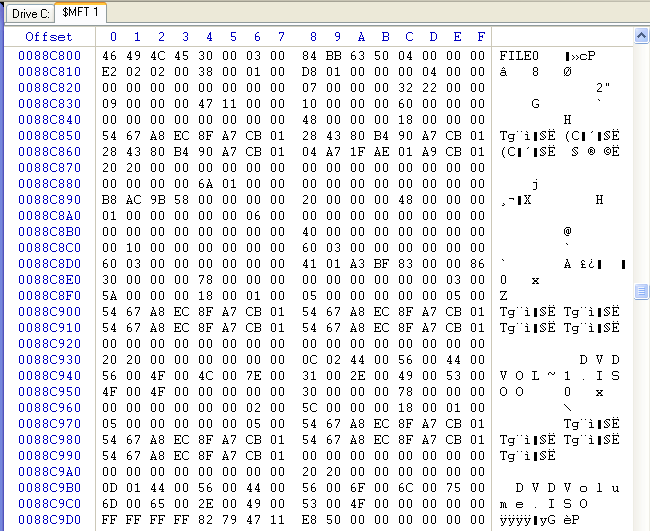The image size is (650, 531).
Task: Click column header 8 in hex header
Action: (313, 37)
